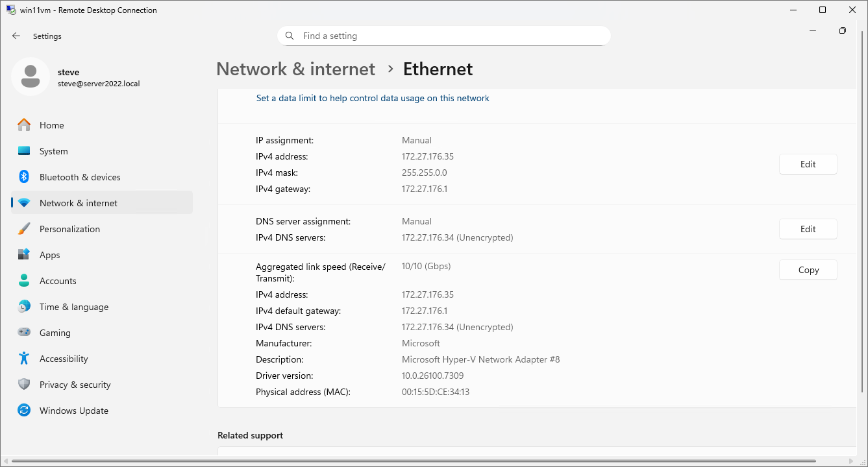Click the steve user profile avatar
Viewport: 868px width, 467px height.
click(x=30, y=77)
